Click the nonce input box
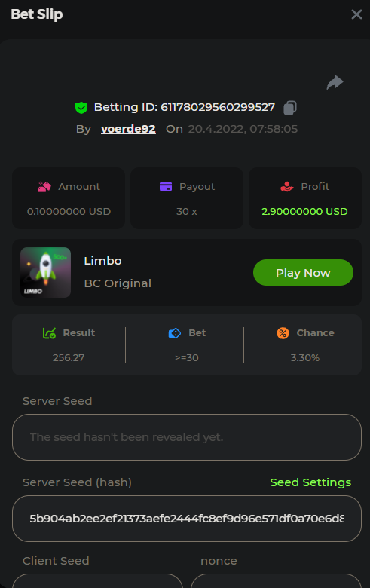This screenshot has width=370, height=588. 277,581
